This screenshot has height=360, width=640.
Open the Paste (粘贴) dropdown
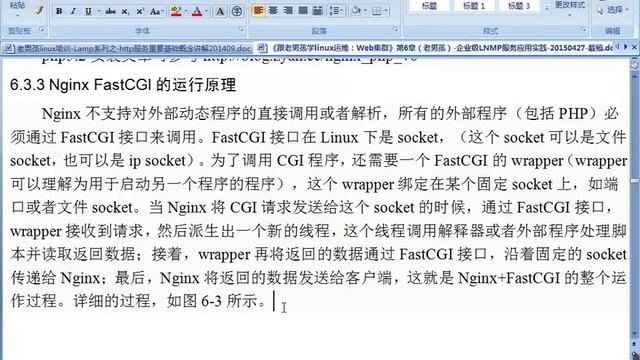[x=18, y=10]
